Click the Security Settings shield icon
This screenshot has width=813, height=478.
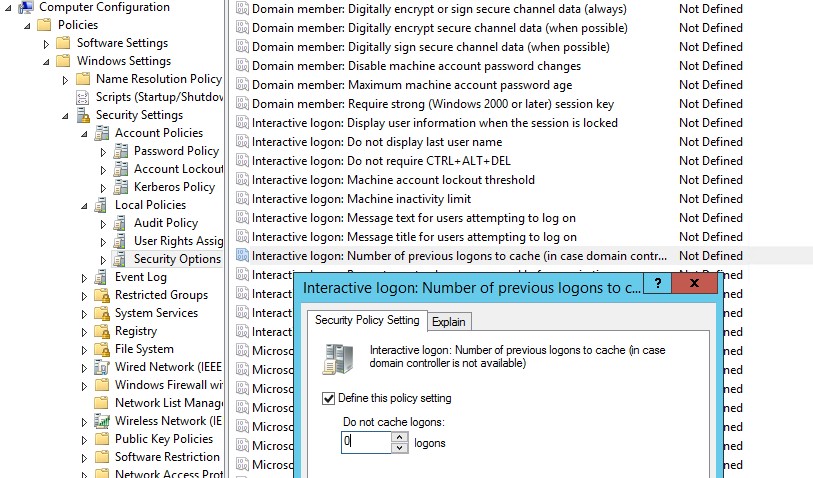pos(84,115)
